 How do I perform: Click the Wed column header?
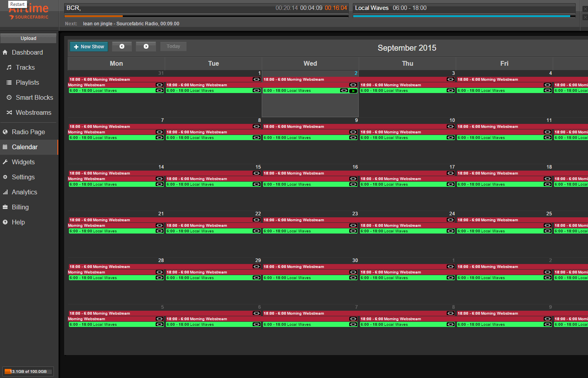click(x=310, y=63)
